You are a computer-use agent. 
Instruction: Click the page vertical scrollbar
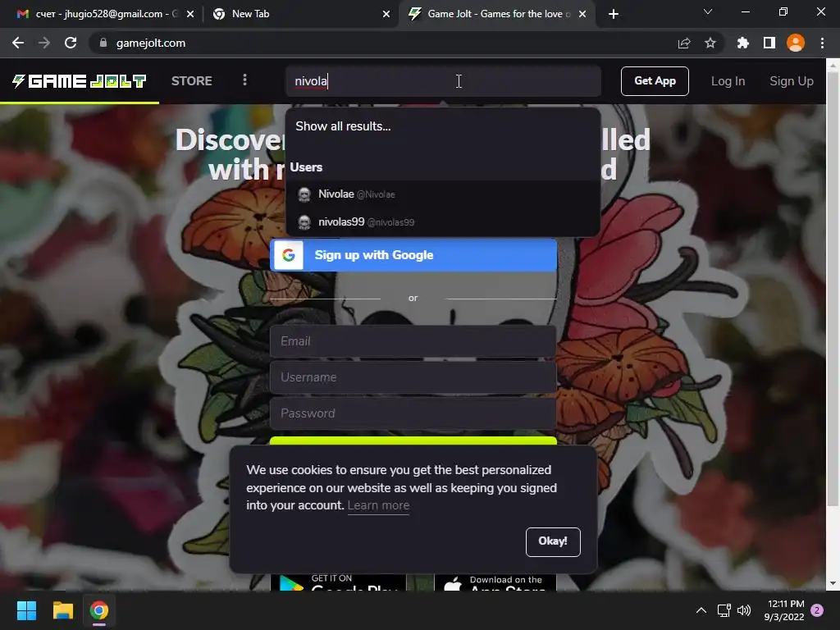[833, 290]
